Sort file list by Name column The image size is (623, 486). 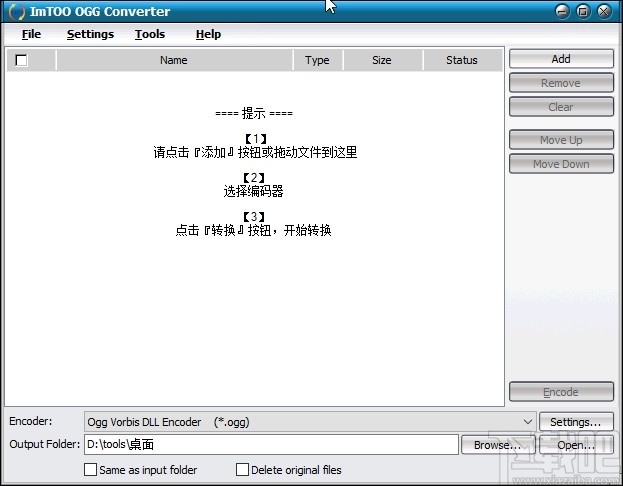click(174, 60)
